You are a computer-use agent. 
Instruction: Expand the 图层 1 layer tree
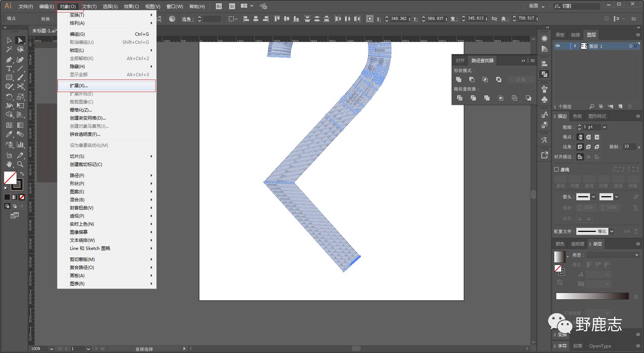[x=575, y=46]
